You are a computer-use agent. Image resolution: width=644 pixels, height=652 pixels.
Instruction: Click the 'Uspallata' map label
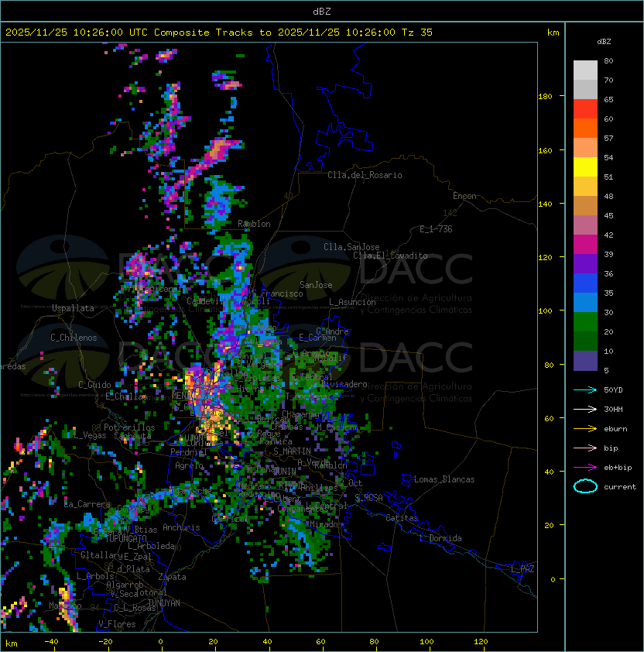(73, 308)
